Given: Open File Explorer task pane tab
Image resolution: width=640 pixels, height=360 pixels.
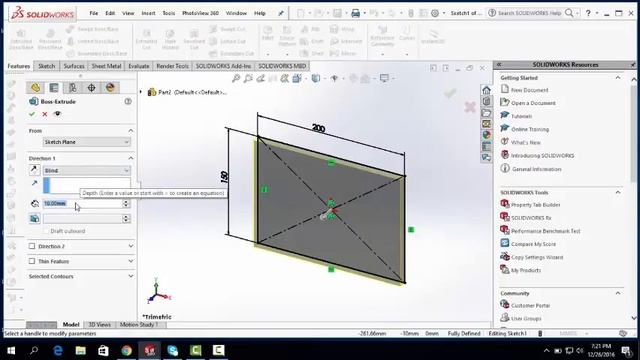Looking at the screenshot, I should [486, 113].
